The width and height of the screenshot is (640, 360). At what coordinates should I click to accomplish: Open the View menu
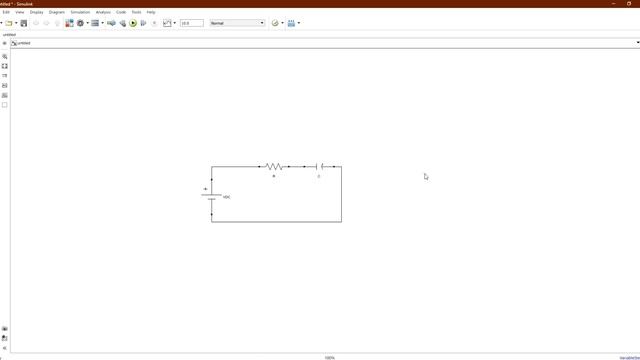pyautogui.click(x=20, y=12)
